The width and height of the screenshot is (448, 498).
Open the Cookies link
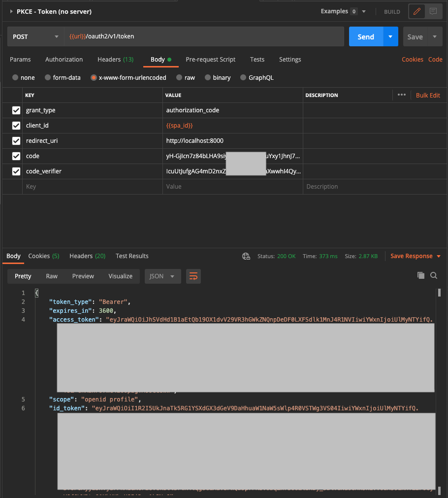click(413, 60)
